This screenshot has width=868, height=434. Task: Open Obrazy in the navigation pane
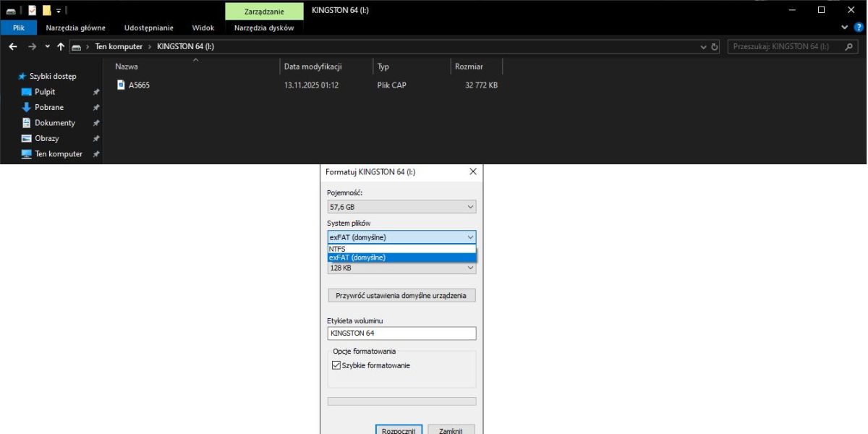click(x=46, y=138)
